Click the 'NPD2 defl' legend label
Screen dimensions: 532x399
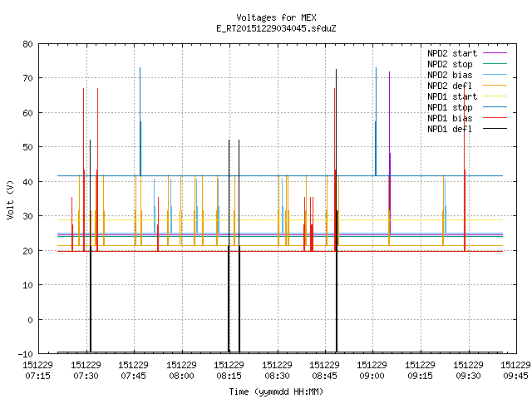pyautogui.click(x=450, y=86)
